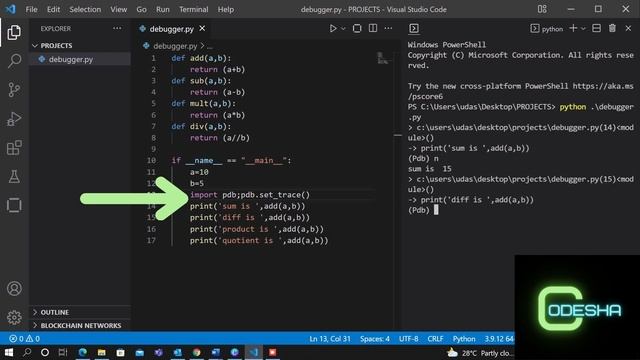The width and height of the screenshot is (640, 360).
Task: Open the Help menu
Action: [226, 9]
